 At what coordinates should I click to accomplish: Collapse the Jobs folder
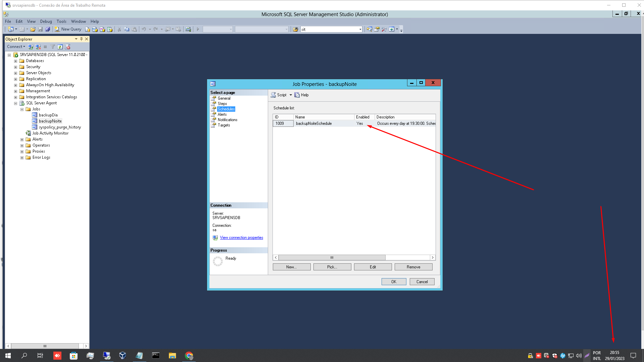pyautogui.click(x=22, y=109)
